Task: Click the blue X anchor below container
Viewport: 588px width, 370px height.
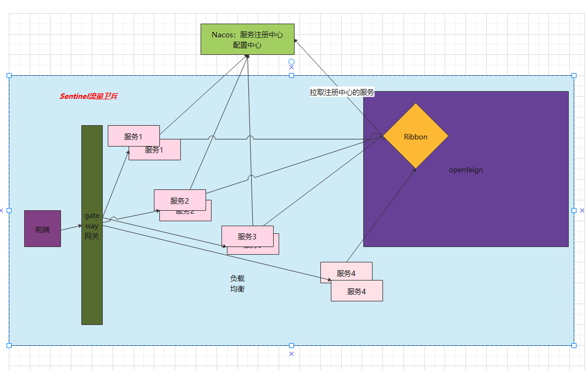Action: (291, 355)
